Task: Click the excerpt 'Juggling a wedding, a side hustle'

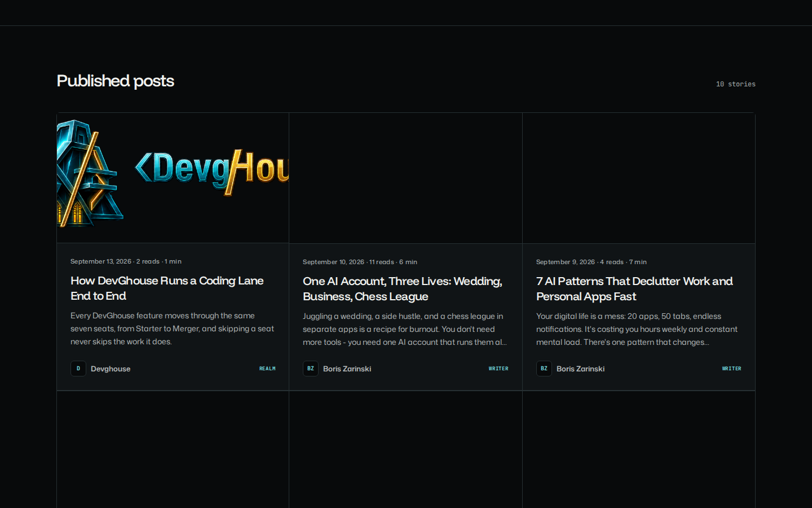Action: 405,329
